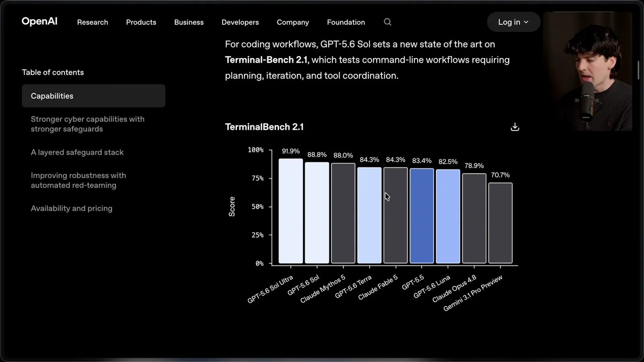
Task: Open the Business menu
Action: (x=189, y=22)
